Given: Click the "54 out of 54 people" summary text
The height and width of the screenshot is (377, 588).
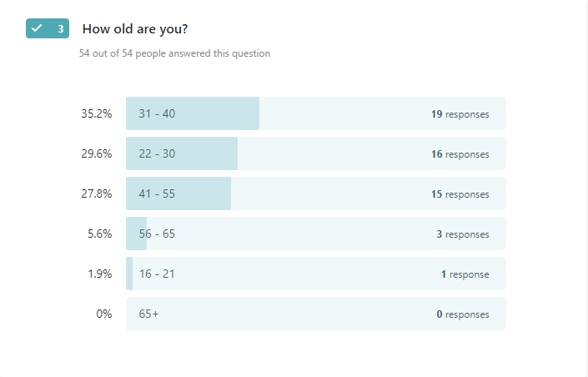Looking at the screenshot, I should coord(174,53).
